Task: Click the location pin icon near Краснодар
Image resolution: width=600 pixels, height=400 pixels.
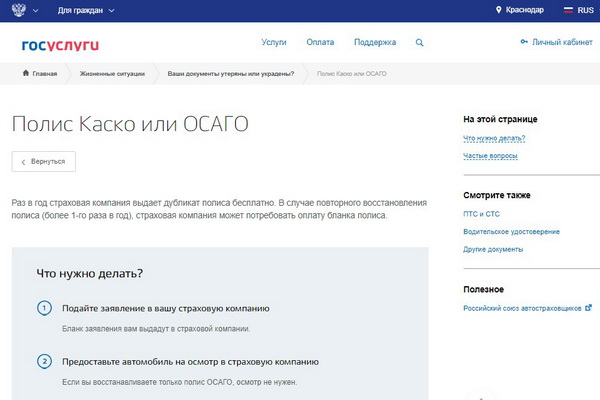Action: 498,10
